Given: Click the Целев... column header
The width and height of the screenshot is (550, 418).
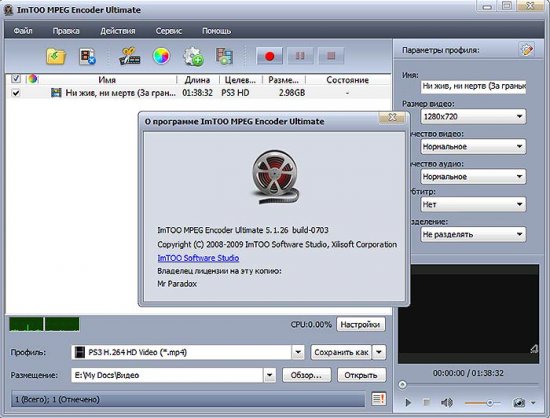Looking at the screenshot, I should (x=240, y=80).
